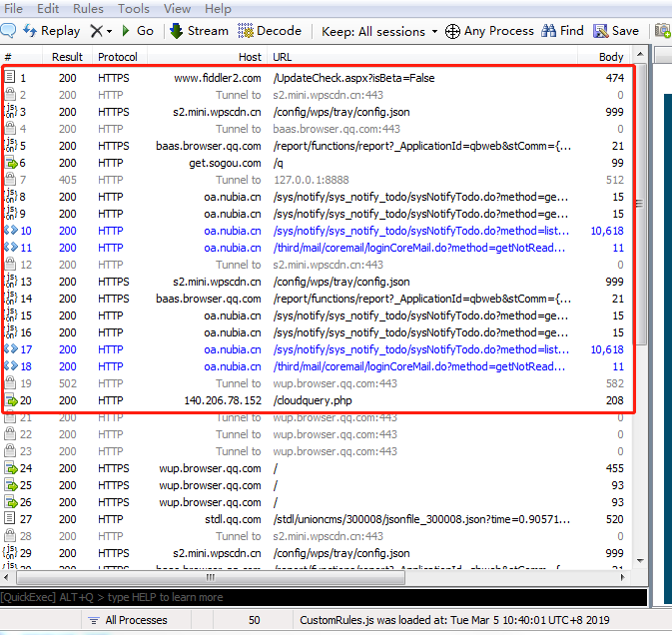Viewport: 672px width, 635px height.
Task: Click the QuickExec command input box
Action: tap(324, 597)
